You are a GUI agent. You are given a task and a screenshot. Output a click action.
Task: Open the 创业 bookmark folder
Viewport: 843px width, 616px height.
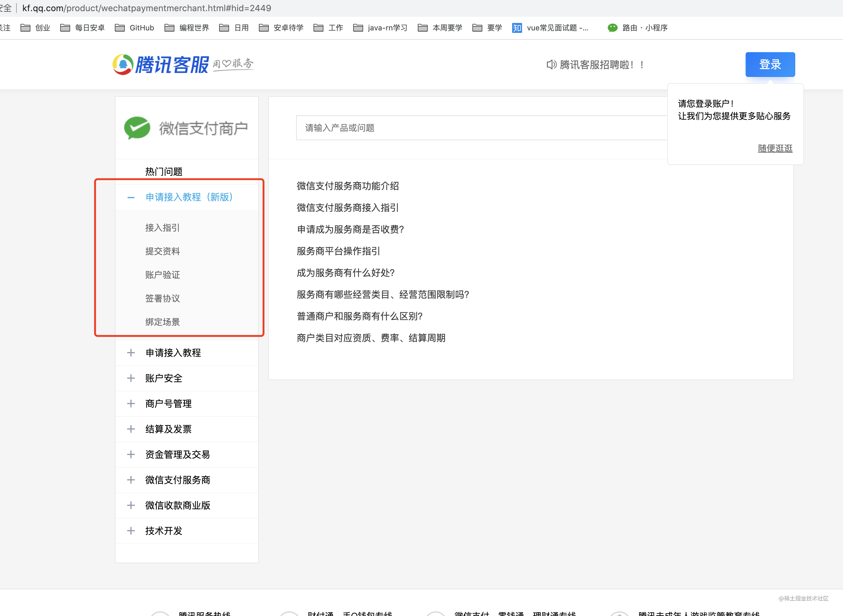coord(35,28)
